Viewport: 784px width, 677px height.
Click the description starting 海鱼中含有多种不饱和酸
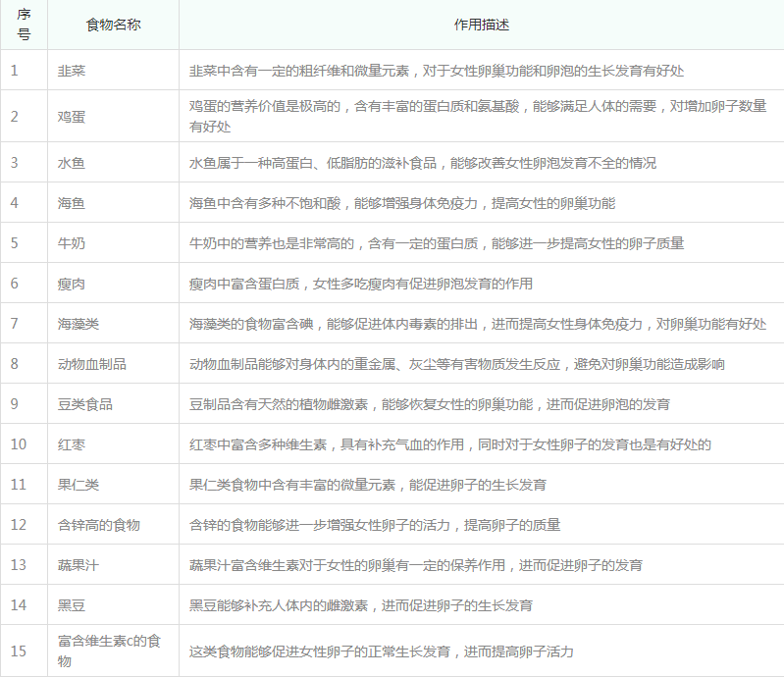pyautogui.click(x=402, y=203)
